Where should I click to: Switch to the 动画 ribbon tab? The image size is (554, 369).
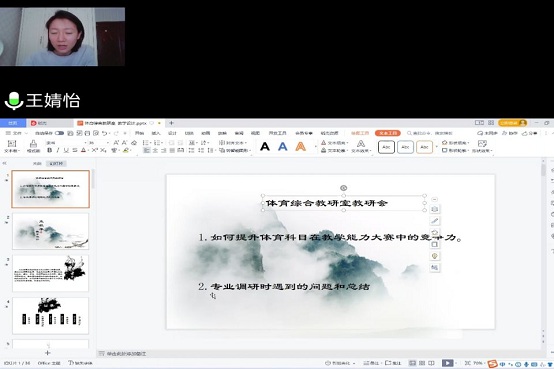206,133
